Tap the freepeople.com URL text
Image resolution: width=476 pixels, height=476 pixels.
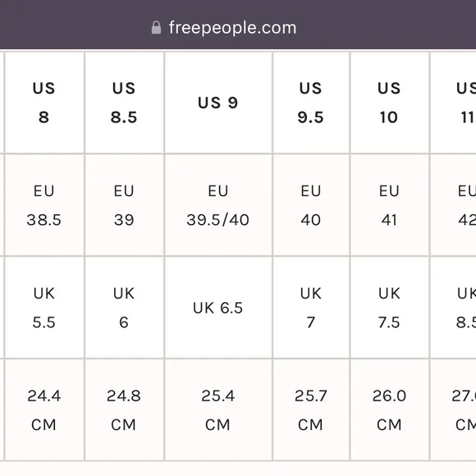tap(232, 28)
